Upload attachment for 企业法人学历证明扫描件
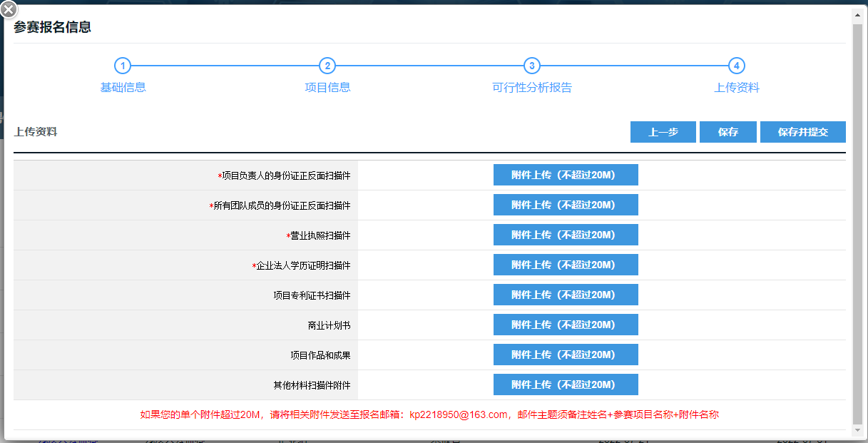Image resolution: width=868 pixels, height=443 pixels. tap(566, 265)
